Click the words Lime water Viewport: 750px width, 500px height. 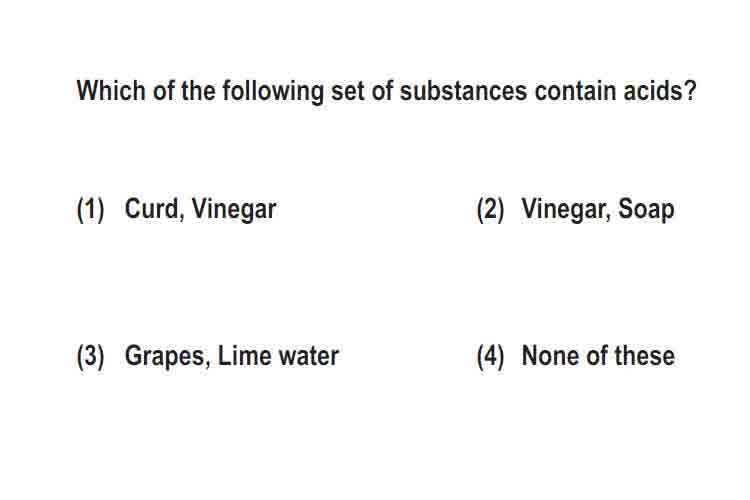(x=278, y=356)
